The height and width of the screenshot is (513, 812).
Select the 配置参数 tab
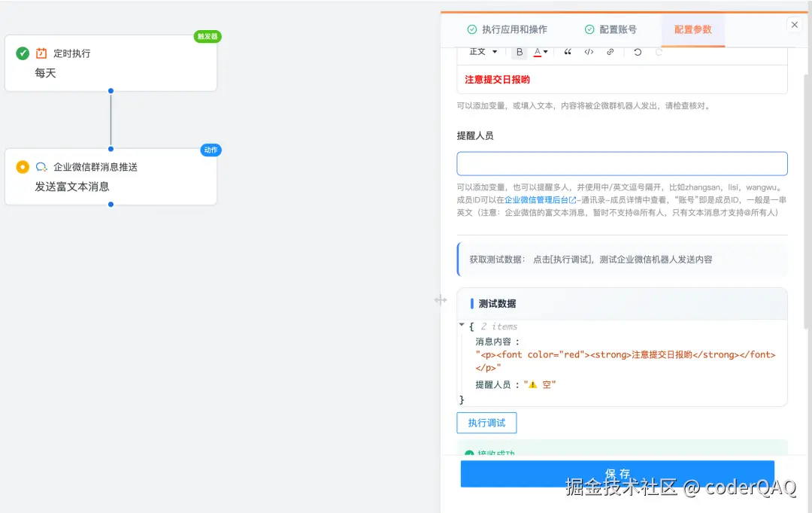693,29
